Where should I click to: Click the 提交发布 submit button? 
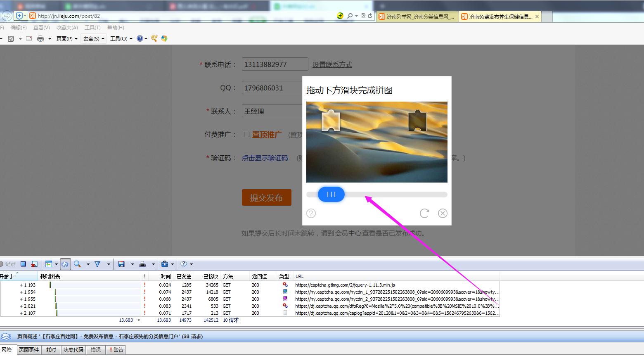266,197
